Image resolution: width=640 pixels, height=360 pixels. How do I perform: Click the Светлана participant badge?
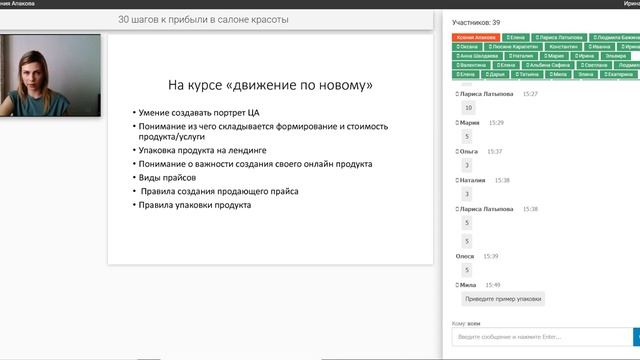coord(594,65)
